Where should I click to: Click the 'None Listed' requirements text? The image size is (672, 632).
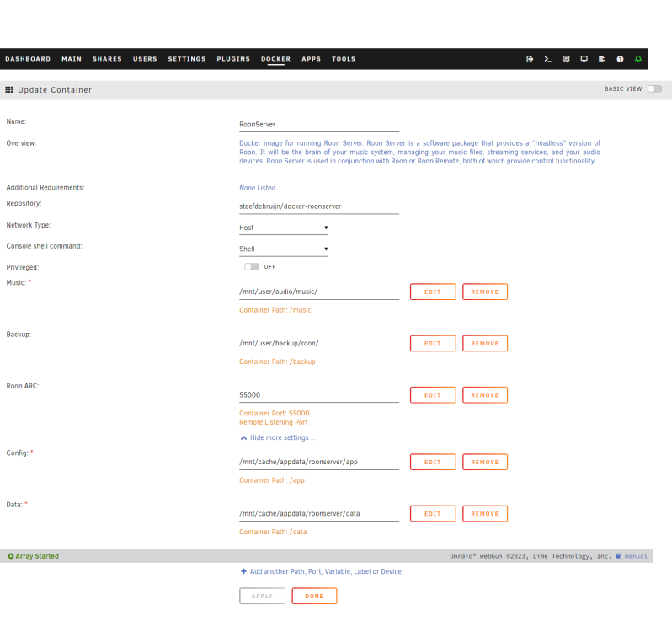pos(257,188)
